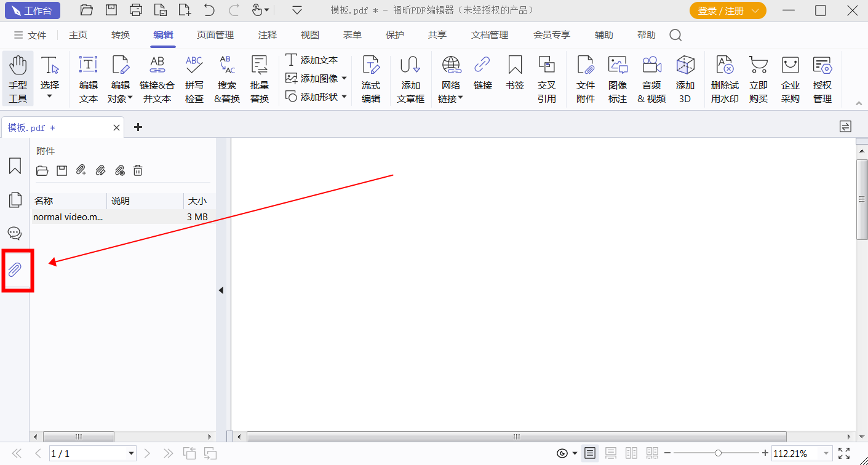Click the 流式编辑 icon
This screenshot has height=465, width=868.
point(371,78)
